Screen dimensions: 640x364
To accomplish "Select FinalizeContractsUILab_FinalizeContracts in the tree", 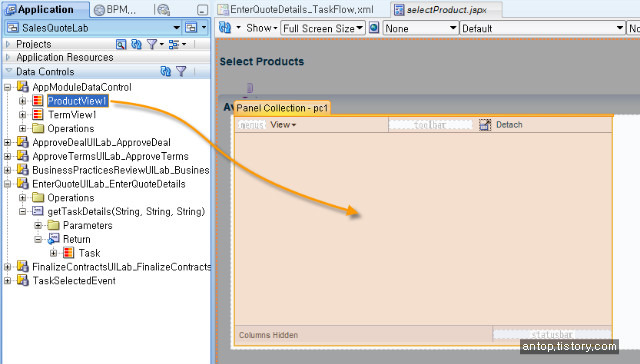I will tap(121, 267).
